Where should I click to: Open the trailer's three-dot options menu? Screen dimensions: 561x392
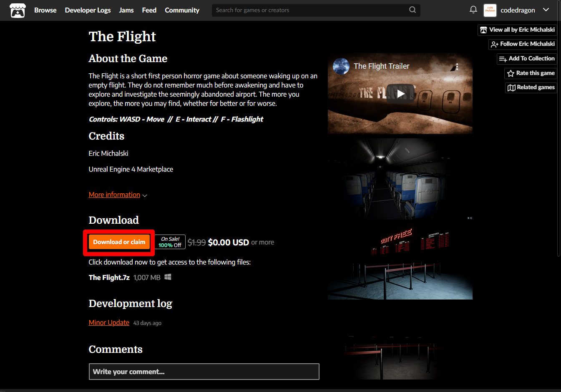point(457,67)
